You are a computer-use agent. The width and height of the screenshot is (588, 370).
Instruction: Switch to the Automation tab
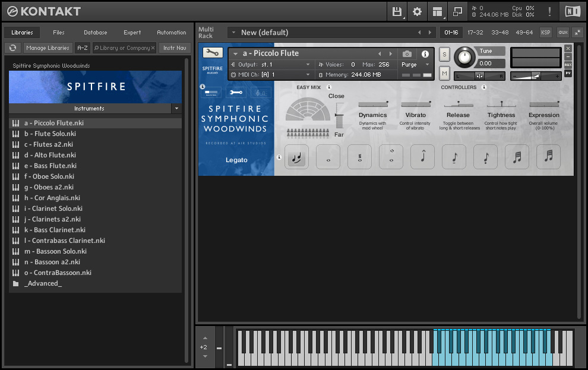coord(172,33)
